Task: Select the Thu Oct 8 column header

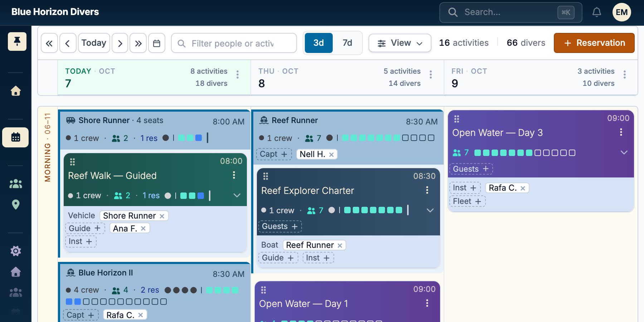Action: 347,77
